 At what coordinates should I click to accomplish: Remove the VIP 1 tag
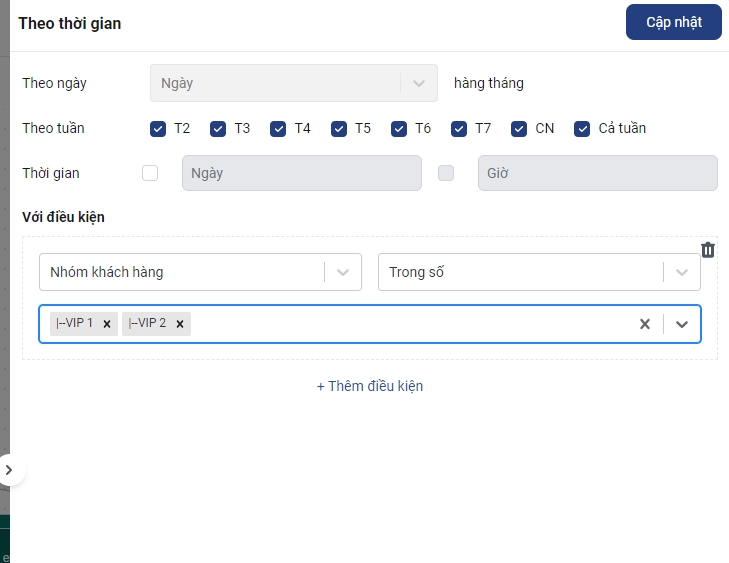(x=107, y=324)
